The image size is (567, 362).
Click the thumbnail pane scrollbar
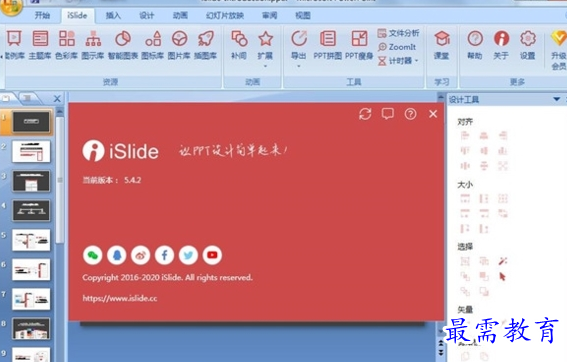click(60, 179)
